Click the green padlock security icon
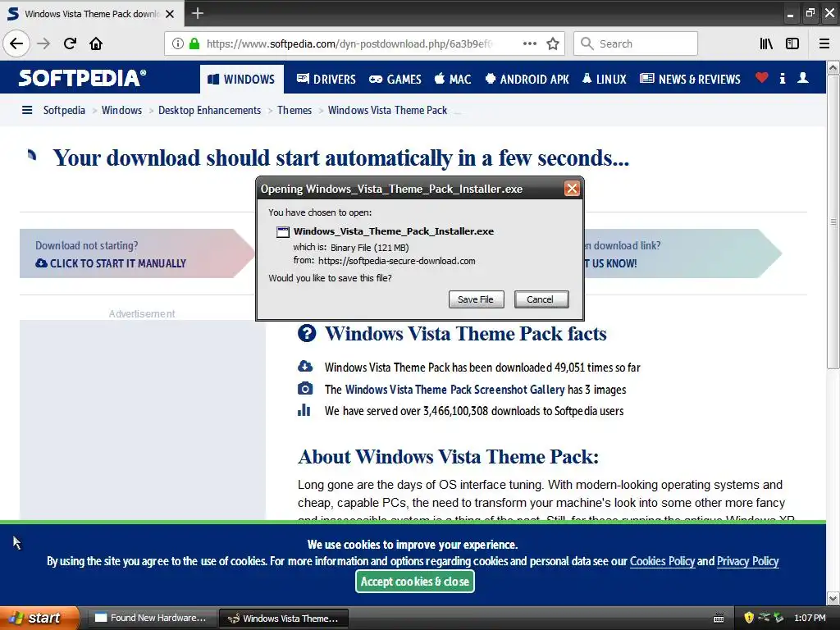This screenshot has width=840, height=630. click(x=194, y=44)
